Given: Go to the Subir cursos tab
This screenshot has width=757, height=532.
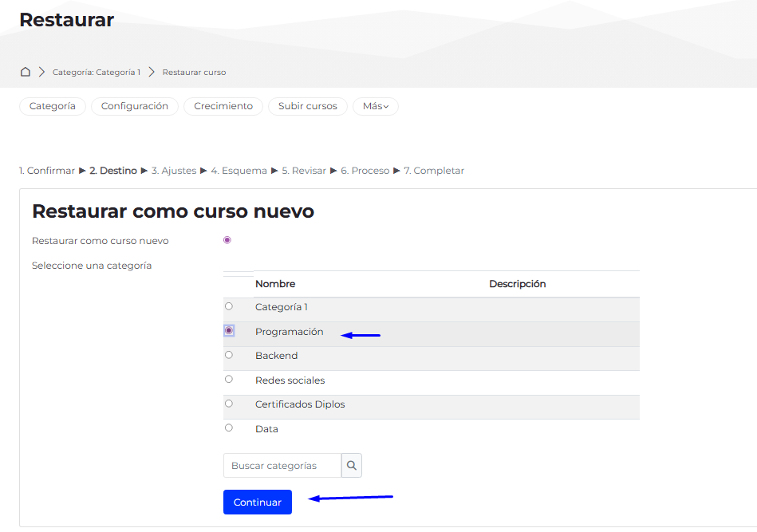Looking at the screenshot, I should click(308, 106).
